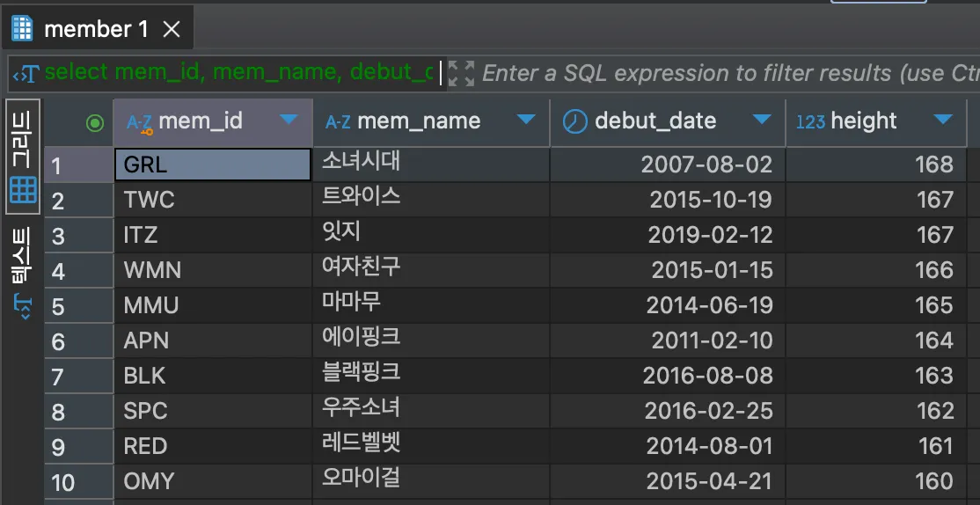Click the green record mode circle icon
This screenshot has height=505, width=980.
[95, 123]
